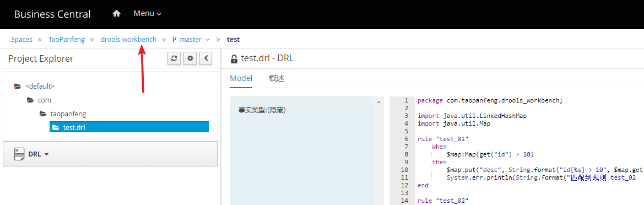Click the taopanfeng folder icon
This screenshot has width=644, height=205.
pos(43,114)
